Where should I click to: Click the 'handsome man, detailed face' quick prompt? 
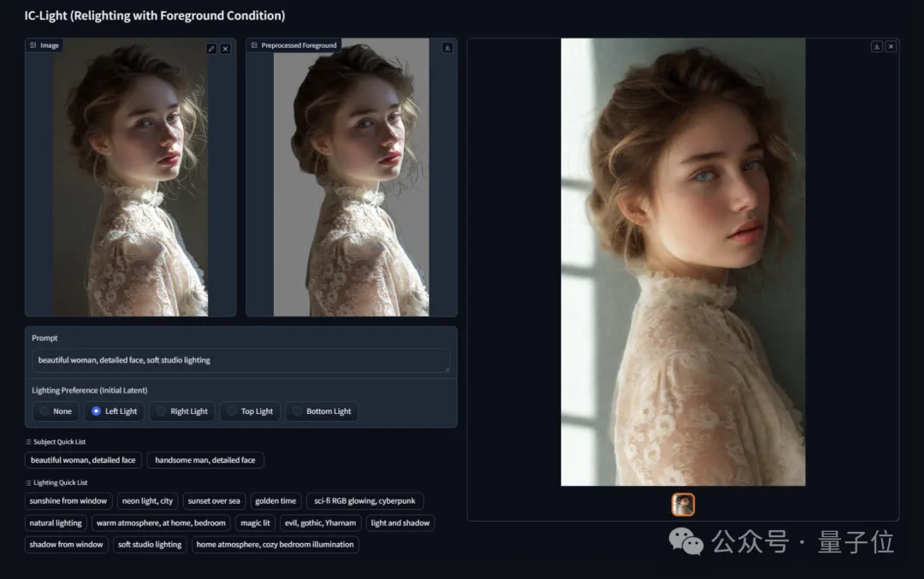pyautogui.click(x=205, y=460)
